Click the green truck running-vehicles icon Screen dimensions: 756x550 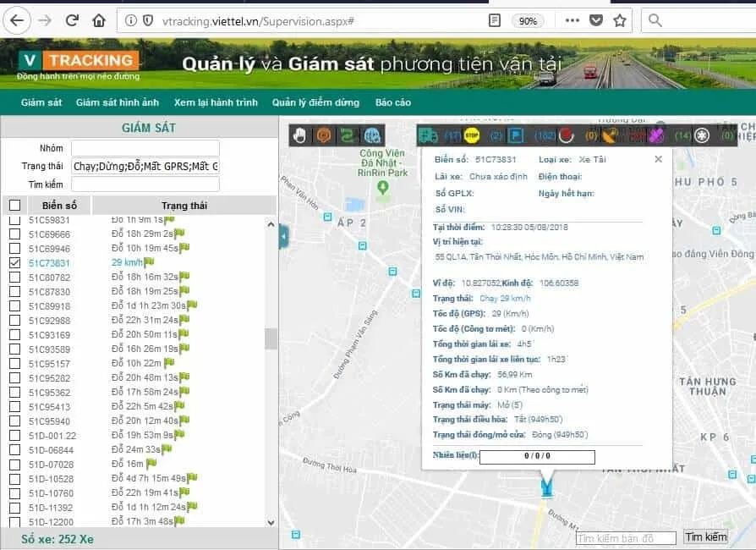click(x=429, y=135)
